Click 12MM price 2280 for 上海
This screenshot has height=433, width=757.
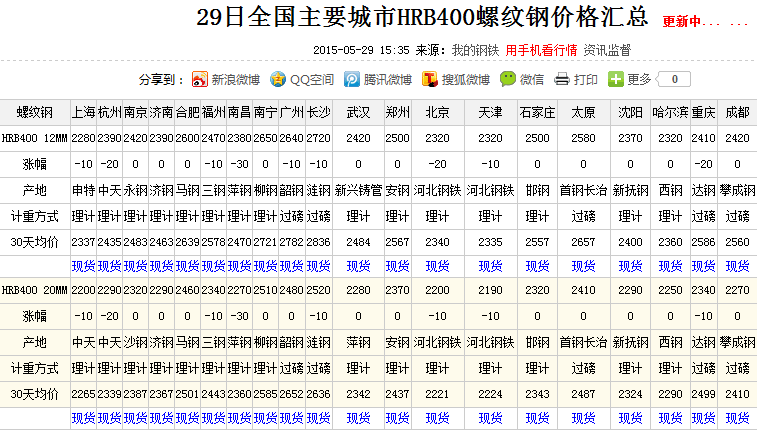coord(84,139)
